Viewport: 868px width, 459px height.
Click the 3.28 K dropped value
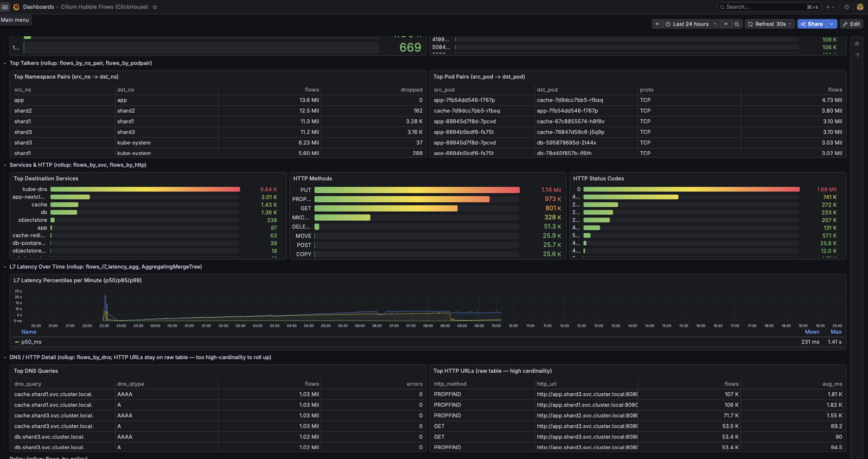pos(414,122)
